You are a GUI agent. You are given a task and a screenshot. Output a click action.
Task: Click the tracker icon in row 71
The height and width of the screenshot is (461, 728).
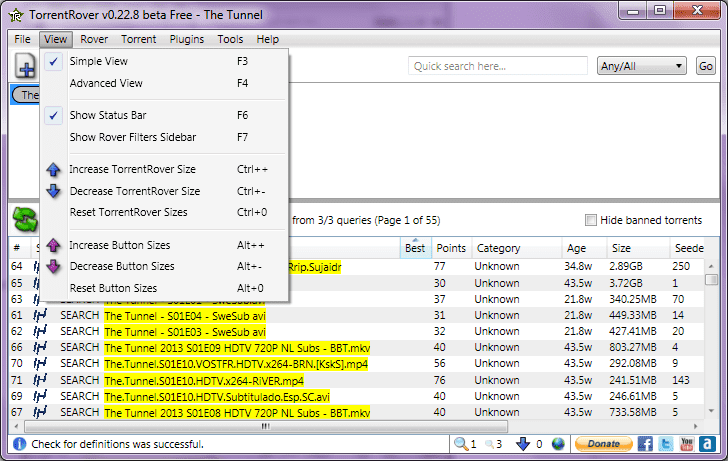click(40, 380)
